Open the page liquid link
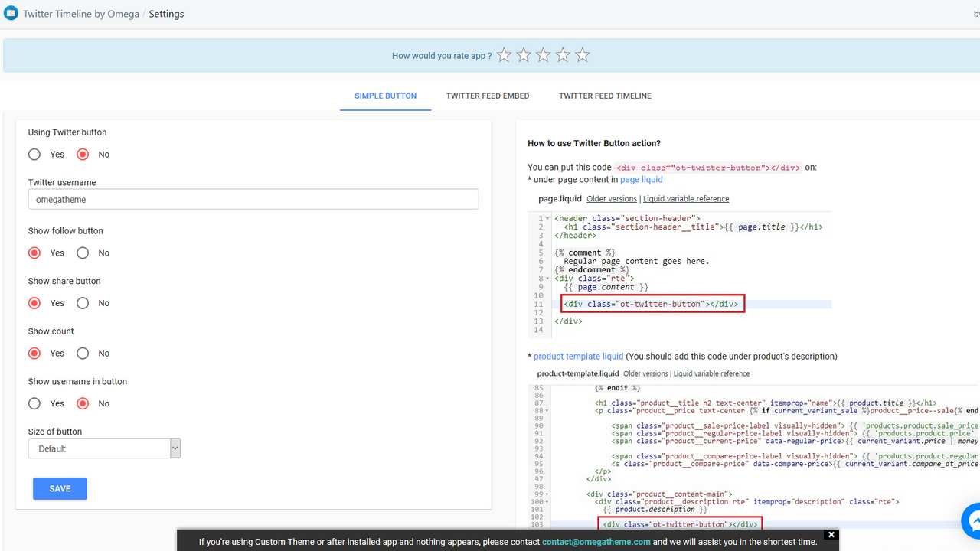980x551 pixels. 641,180
